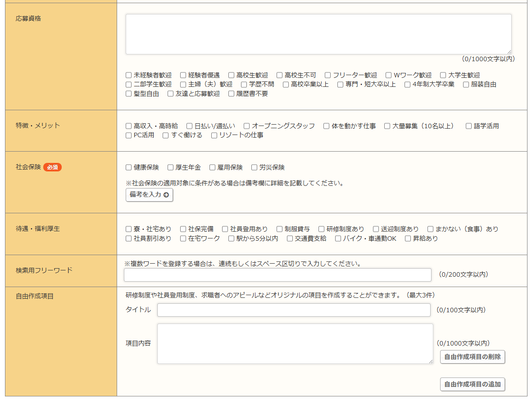The width and height of the screenshot is (532, 400).
Task: Check the 寮・社宅あり option
Action: point(129,229)
